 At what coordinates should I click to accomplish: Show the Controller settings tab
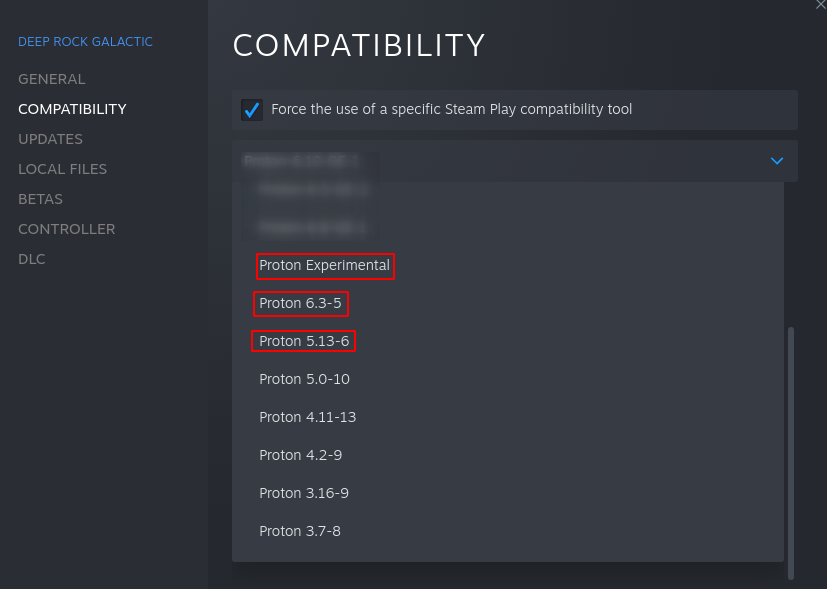click(x=66, y=229)
